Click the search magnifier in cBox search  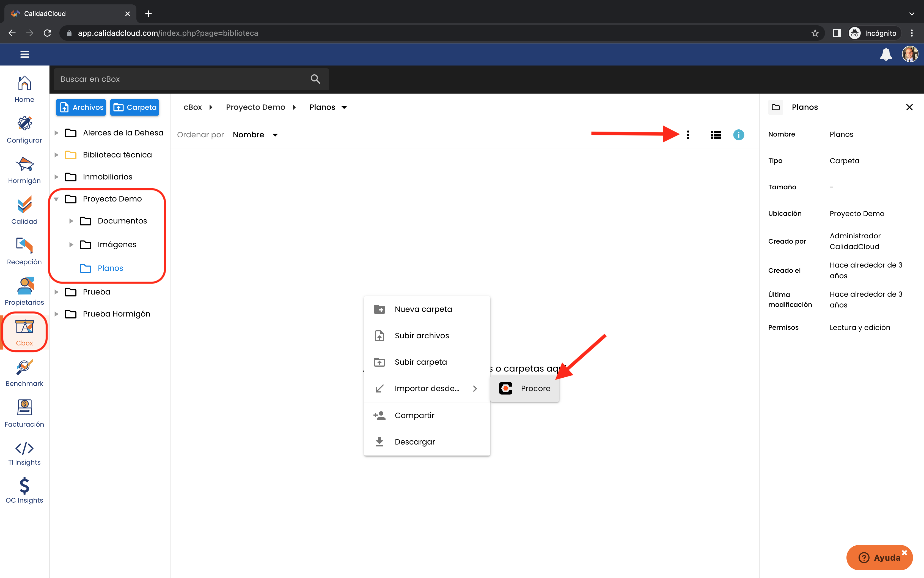315,79
